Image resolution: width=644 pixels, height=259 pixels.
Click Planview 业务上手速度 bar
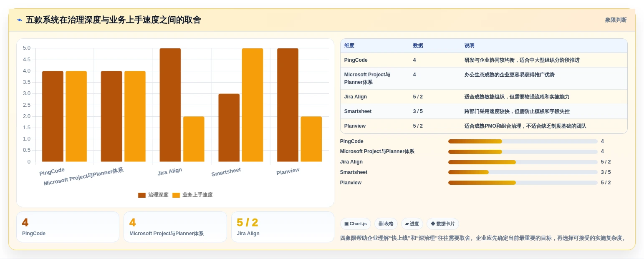coord(311,139)
